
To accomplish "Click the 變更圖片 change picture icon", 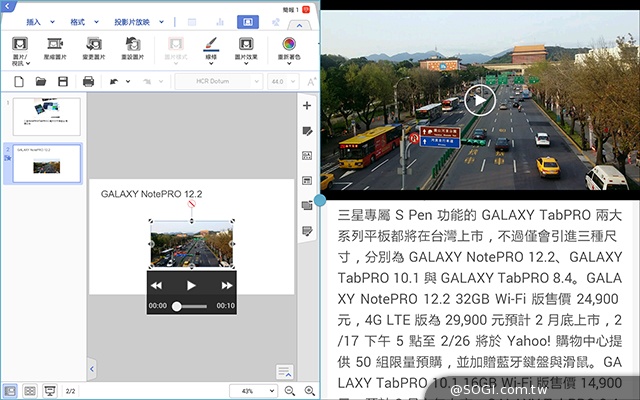I will coord(94,44).
